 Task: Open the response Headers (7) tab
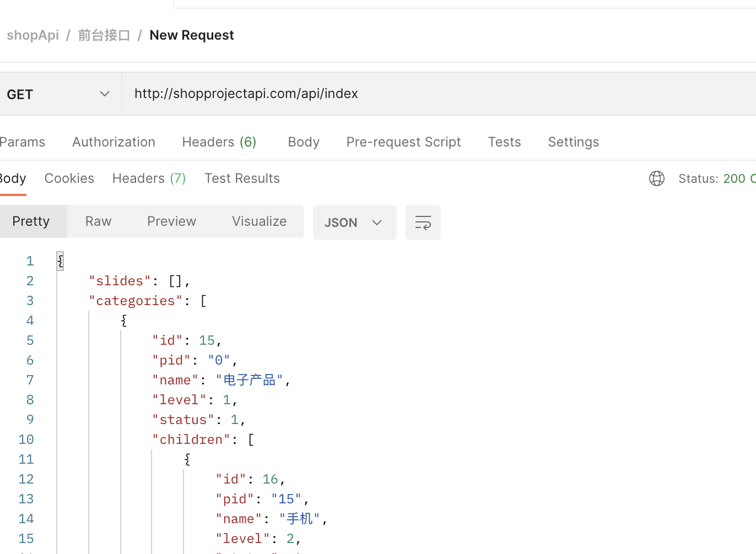tap(149, 178)
